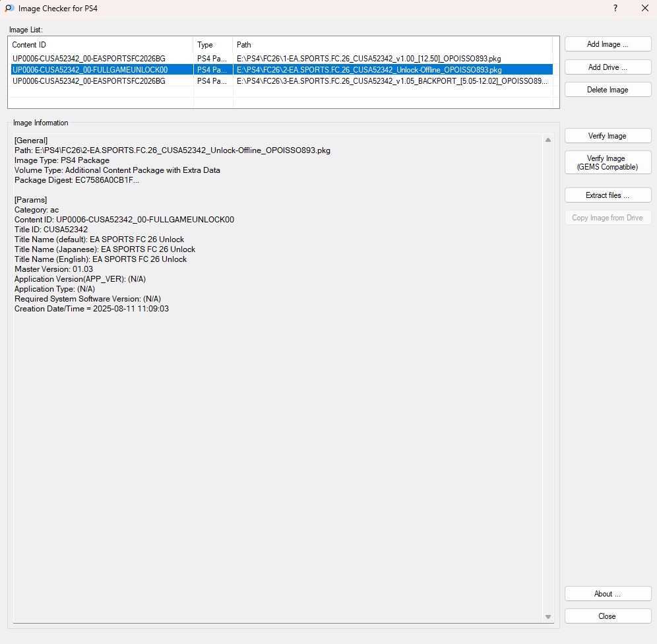Click the Image Checker app icon in title bar

(9, 9)
